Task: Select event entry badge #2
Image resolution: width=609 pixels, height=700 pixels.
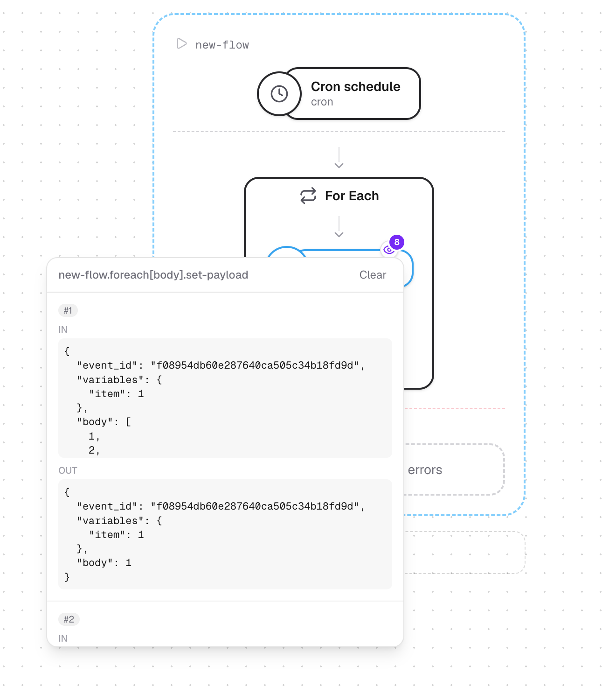Action: point(69,619)
